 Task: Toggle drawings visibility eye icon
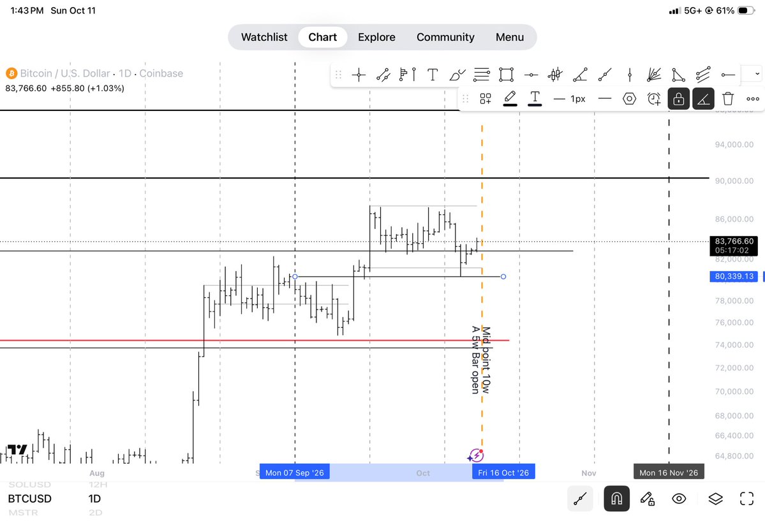click(679, 499)
